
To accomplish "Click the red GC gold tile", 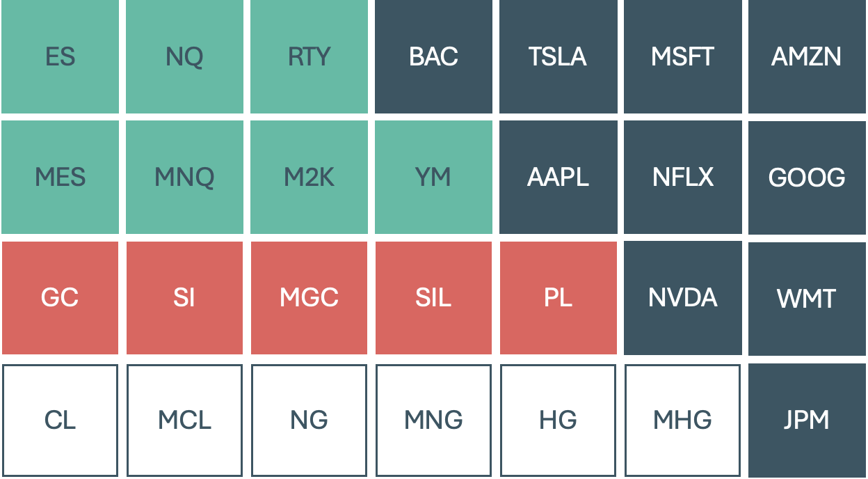I will pyautogui.click(x=60, y=298).
